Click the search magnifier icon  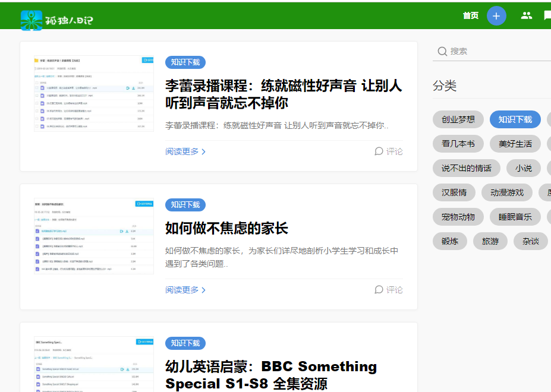(x=442, y=52)
